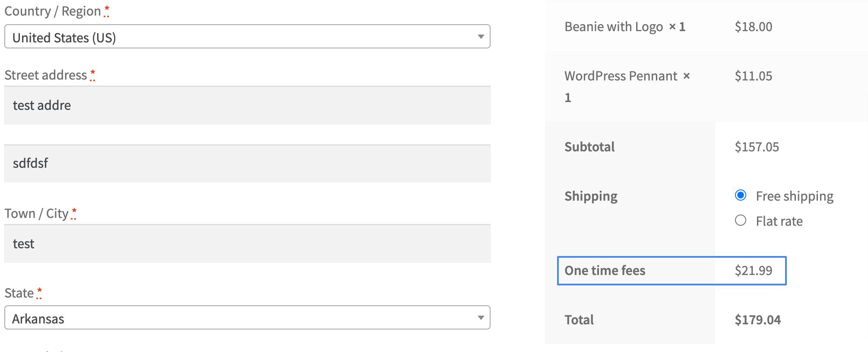Focus the Street address field containing 'test addre'
This screenshot has height=352, width=868.
coord(247,105)
